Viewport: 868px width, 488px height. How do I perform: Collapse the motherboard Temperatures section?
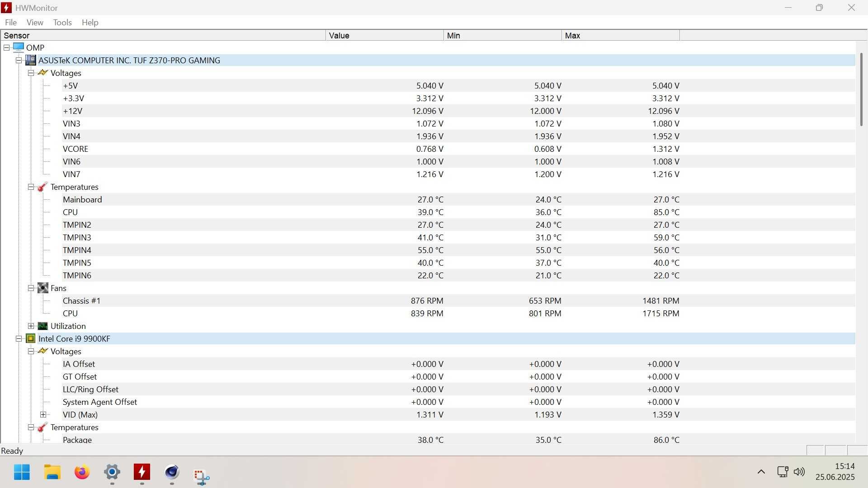pos(31,187)
